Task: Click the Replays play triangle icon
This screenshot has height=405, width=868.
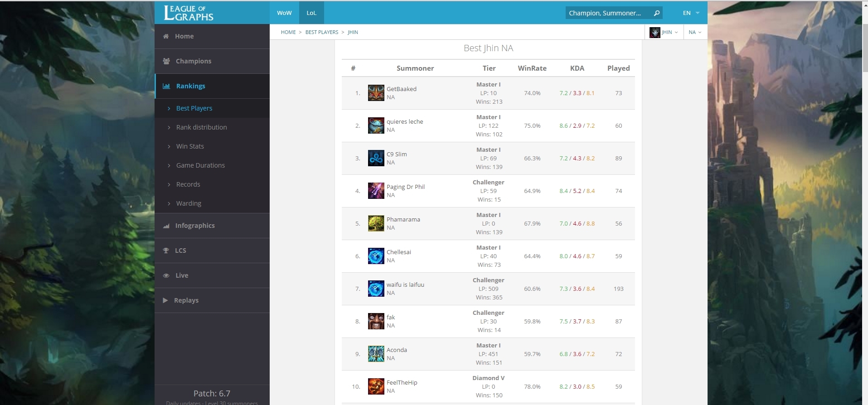Action: click(165, 300)
